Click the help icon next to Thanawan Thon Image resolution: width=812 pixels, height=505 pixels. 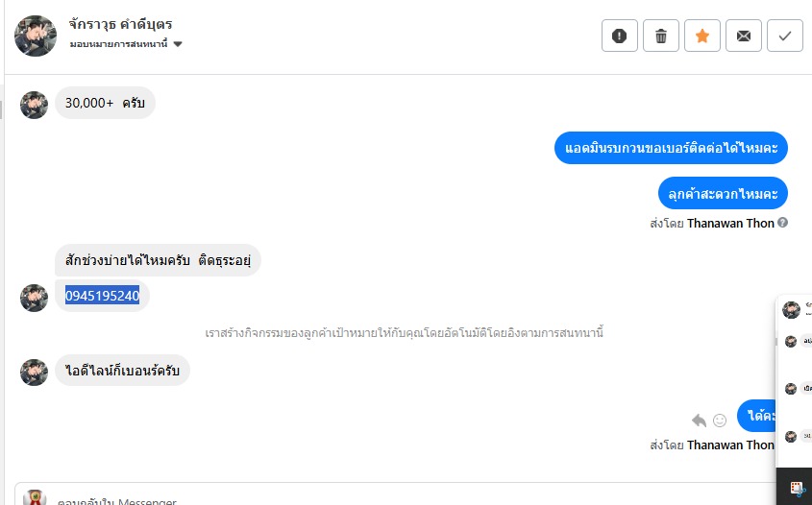(x=782, y=223)
